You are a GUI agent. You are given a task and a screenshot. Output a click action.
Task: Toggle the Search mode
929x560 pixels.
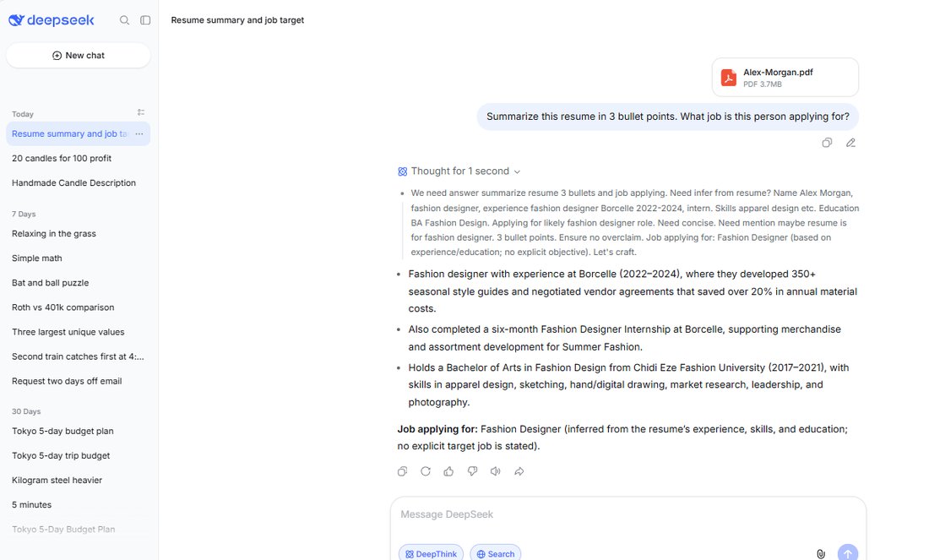[x=496, y=553]
